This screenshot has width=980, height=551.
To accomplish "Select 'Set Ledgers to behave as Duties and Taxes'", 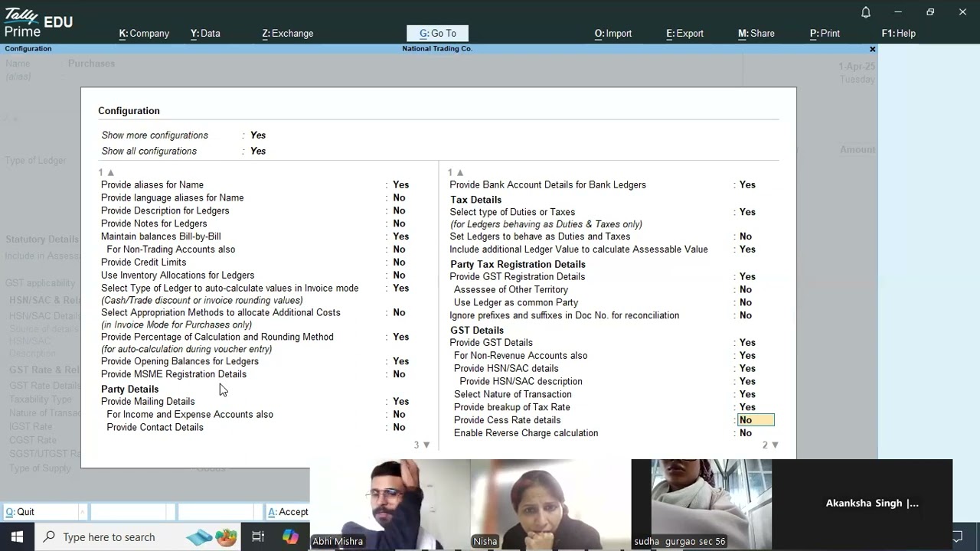I will pos(540,237).
